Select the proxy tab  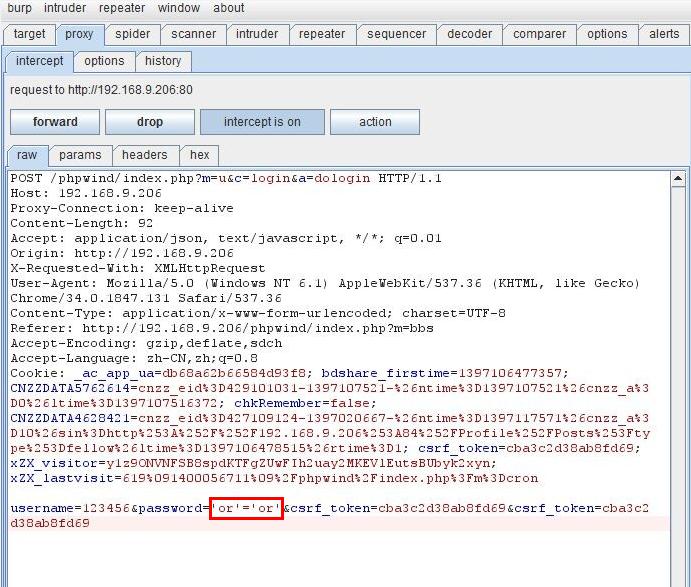(x=79, y=34)
